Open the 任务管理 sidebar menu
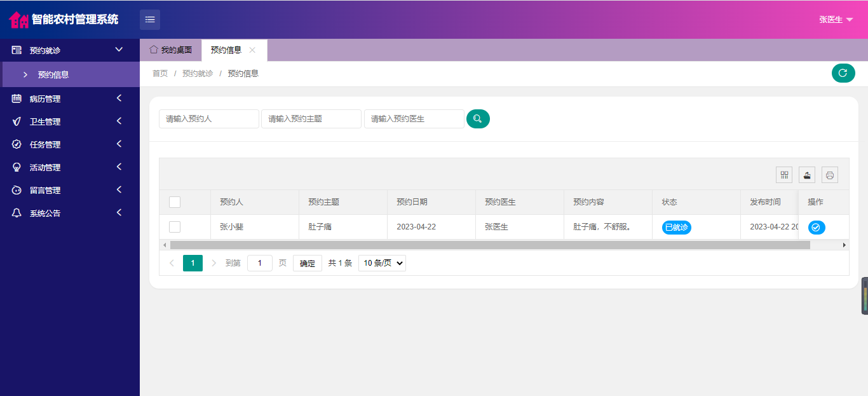The image size is (868, 396). point(70,144)
